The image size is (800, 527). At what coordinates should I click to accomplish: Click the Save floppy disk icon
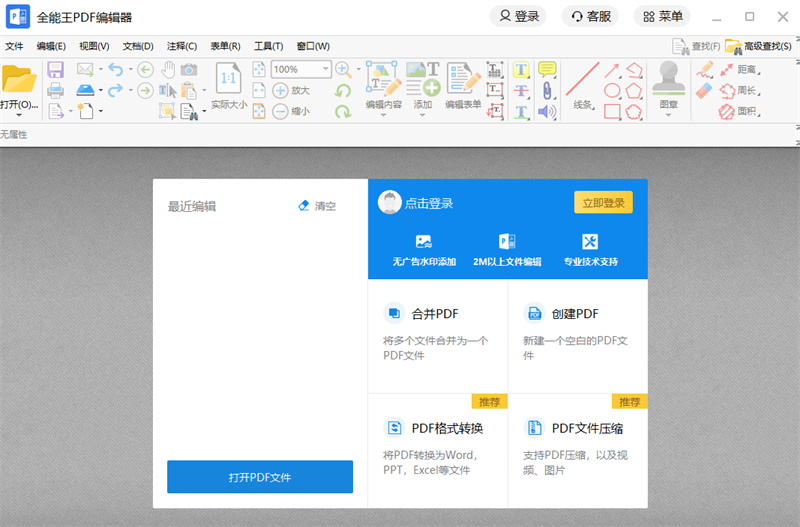click(56, 69)
